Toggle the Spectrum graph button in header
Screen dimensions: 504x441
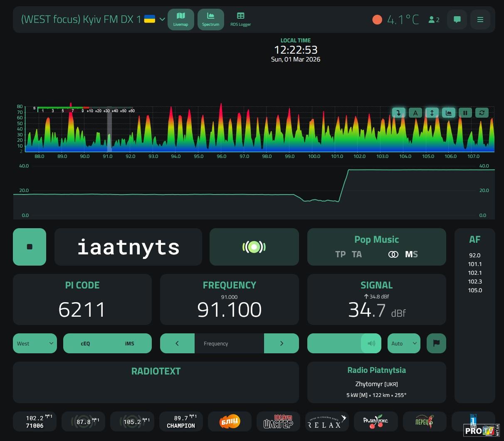[x=210, y=19]
